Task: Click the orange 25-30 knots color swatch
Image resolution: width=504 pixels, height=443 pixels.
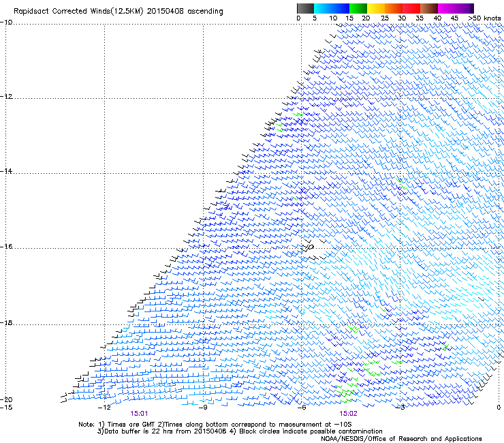Action: pyautogui.click(x=394, y=8)
